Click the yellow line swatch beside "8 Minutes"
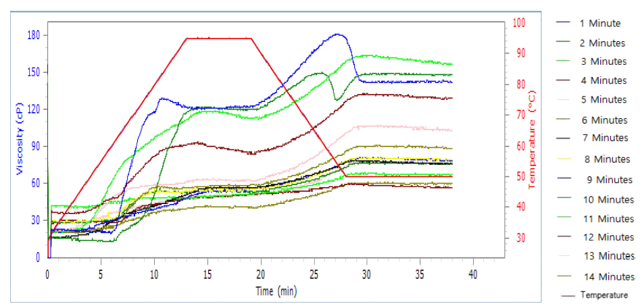The image size is (644, 308). [564, 159]
